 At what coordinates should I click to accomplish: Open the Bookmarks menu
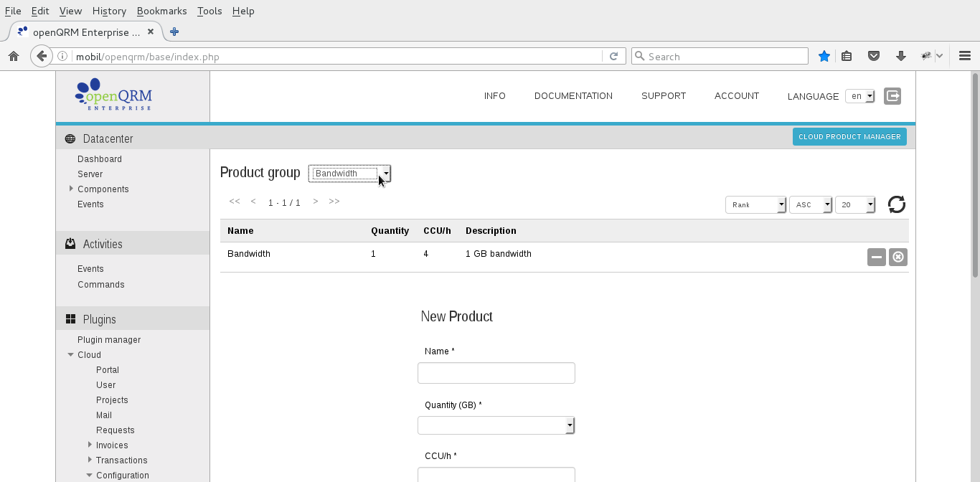[161, 11]
